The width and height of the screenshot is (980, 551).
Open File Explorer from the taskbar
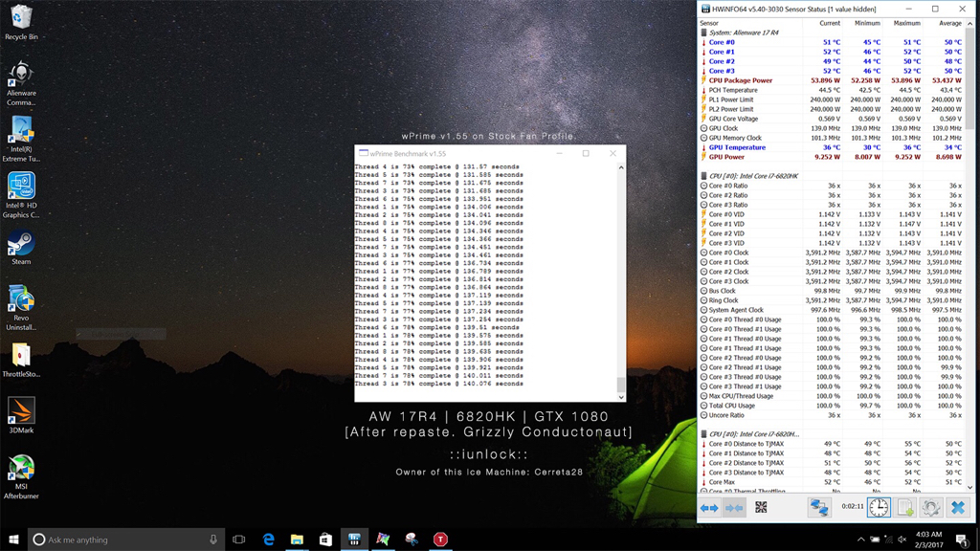click(x=297, y=540)
